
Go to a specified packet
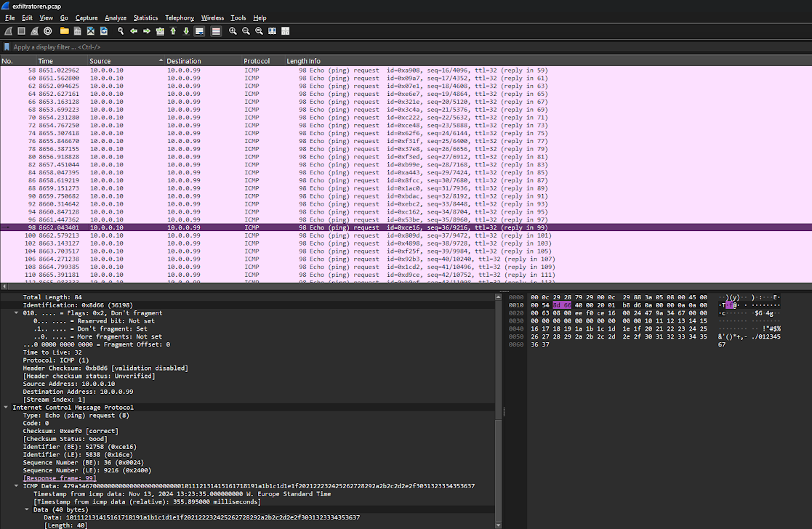tap(160, 31)
